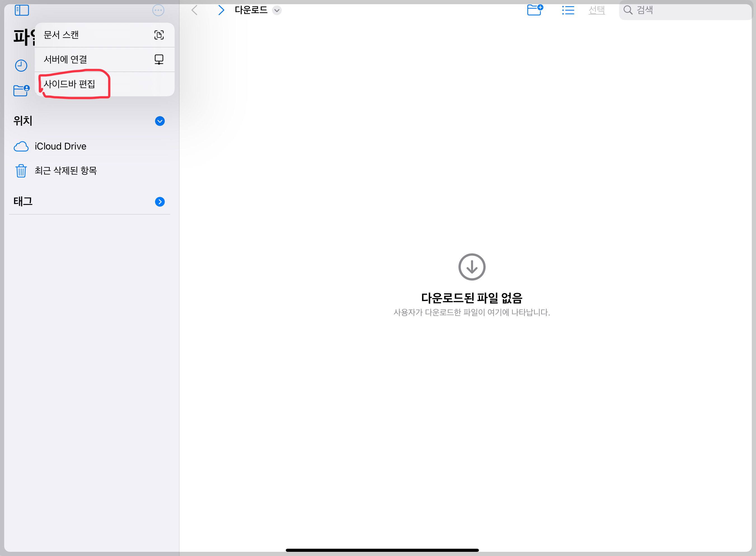Expand the 태그 section chevron
Image resolution: width=756 pixels, height=556 pixels.
160,202
